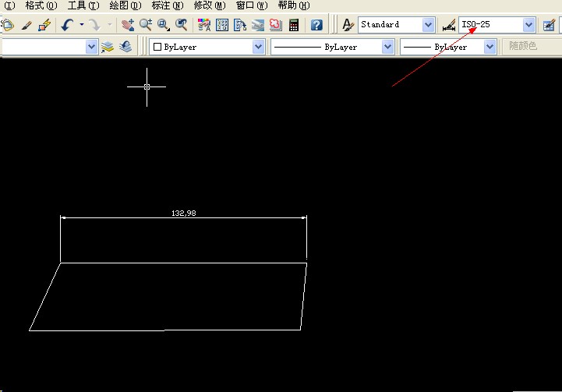Select the quadrilateral's slanted left edge

[x=44, y=297]
